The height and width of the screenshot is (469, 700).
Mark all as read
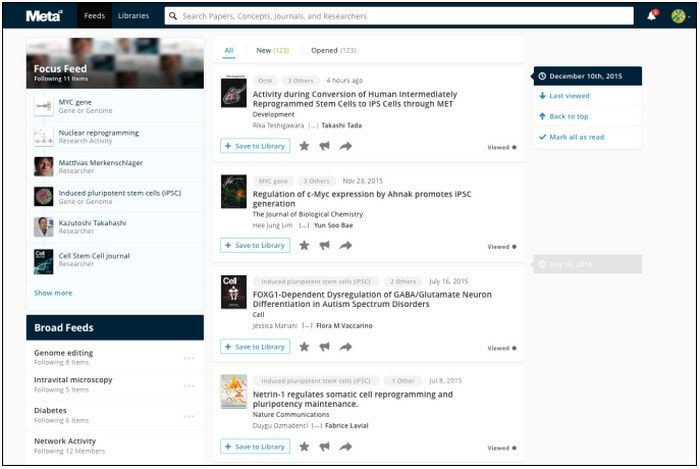pyautogui.click(x=575, y=137)
